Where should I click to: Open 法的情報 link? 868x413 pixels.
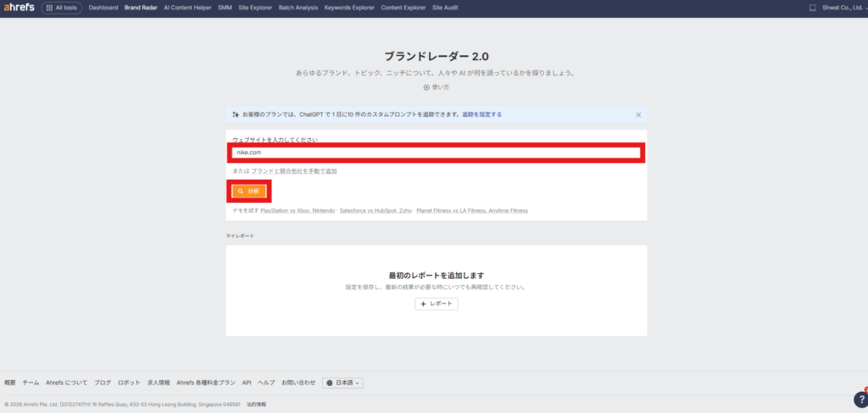coord(257,405)
